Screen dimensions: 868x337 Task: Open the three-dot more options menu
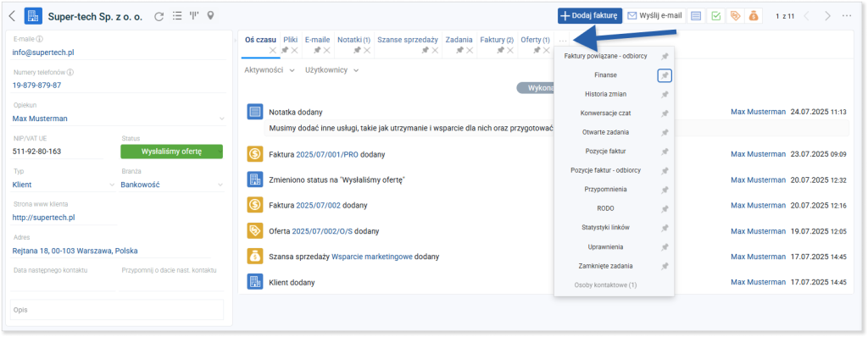pos(847,16)
